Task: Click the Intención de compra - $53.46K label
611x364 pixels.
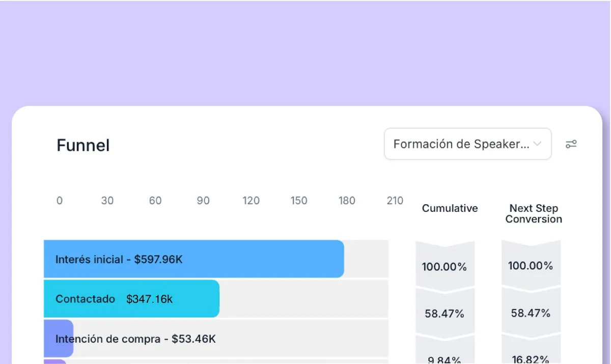Action: pos(135,339)
